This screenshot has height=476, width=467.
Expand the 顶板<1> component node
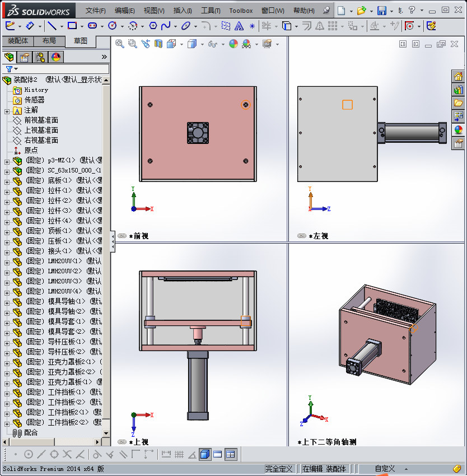(7, 232)
